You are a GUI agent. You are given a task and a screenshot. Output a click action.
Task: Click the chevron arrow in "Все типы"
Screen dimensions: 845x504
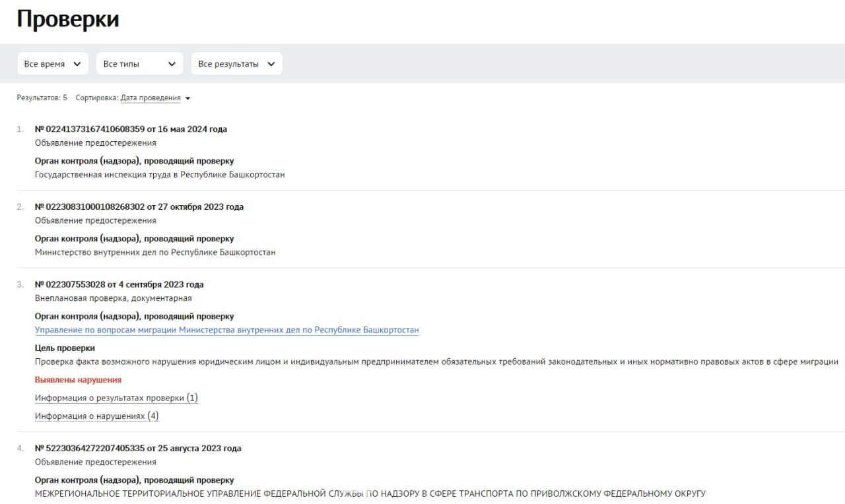(172, 64)
